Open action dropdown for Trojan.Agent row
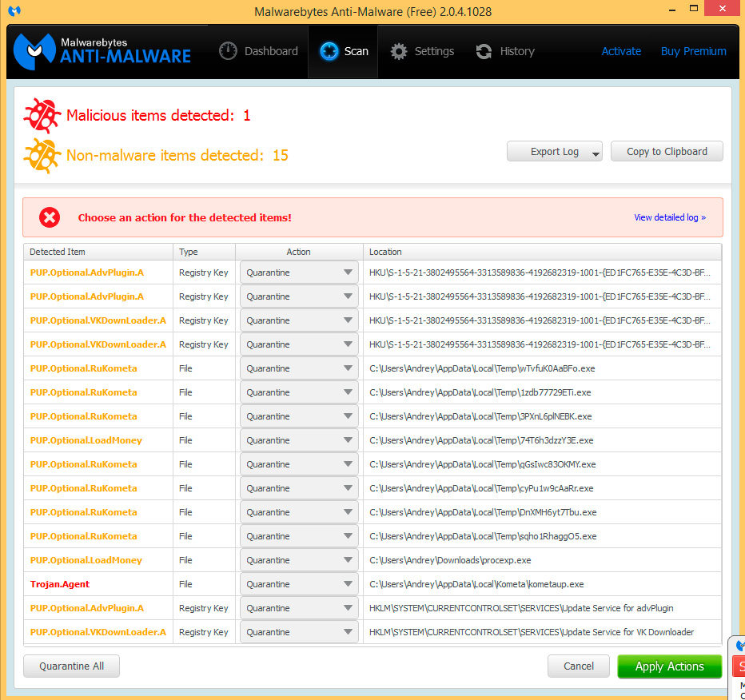 click(x=299, y=584)
